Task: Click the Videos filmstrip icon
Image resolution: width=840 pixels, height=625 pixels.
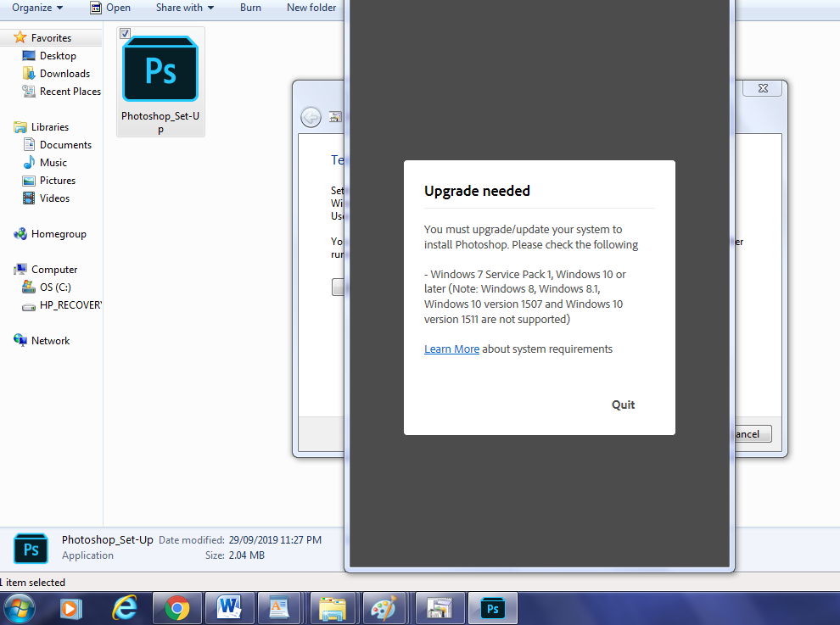Action: pos(29,198)
